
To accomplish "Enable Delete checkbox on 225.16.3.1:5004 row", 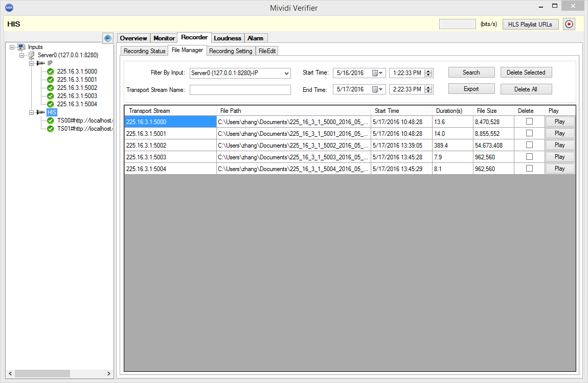I will [529, 168].
